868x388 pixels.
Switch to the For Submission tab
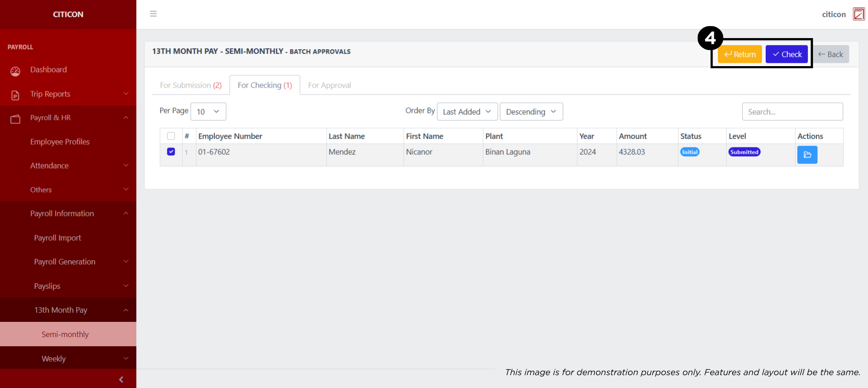point(190,85)
